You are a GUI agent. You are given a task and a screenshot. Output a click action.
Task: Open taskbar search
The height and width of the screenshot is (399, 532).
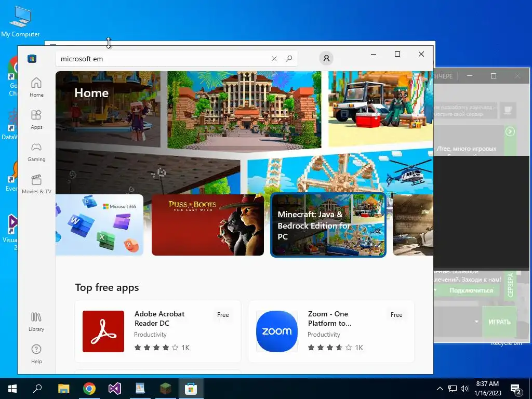tap(37, 389)
